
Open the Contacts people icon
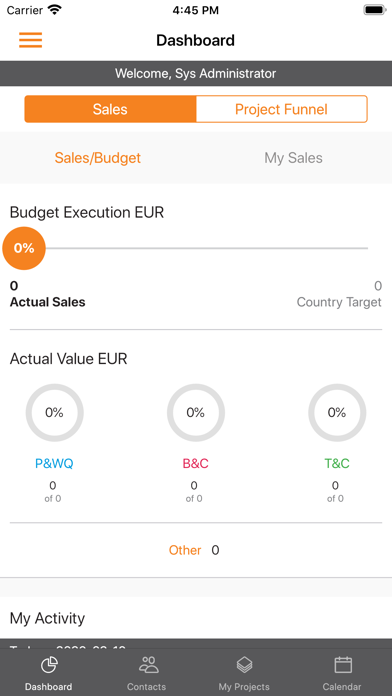[148, 664]
